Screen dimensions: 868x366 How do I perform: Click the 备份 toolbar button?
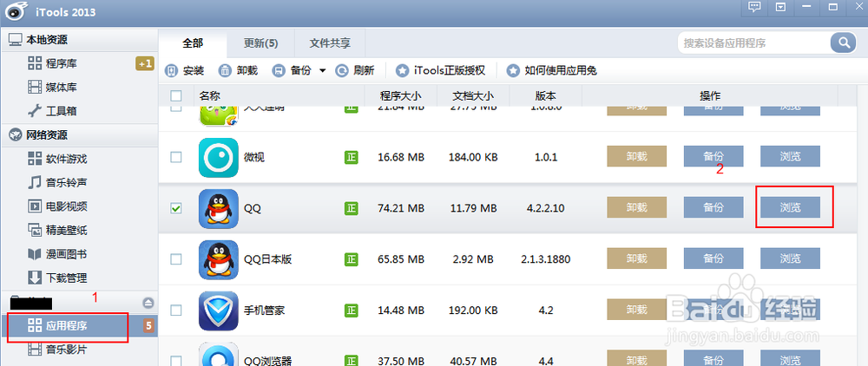[x=293, y=71]
